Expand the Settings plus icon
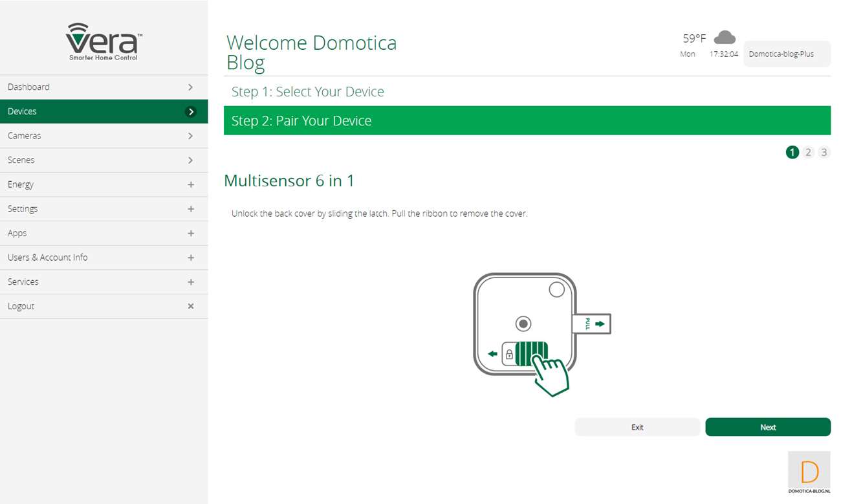The width and height of the screenshot is (841, 504). click(x=191, y=209)
